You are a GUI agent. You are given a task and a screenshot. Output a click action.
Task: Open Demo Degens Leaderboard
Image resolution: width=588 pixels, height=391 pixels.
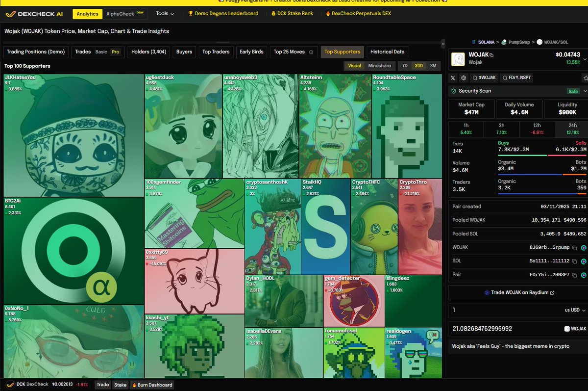point(223,14)
